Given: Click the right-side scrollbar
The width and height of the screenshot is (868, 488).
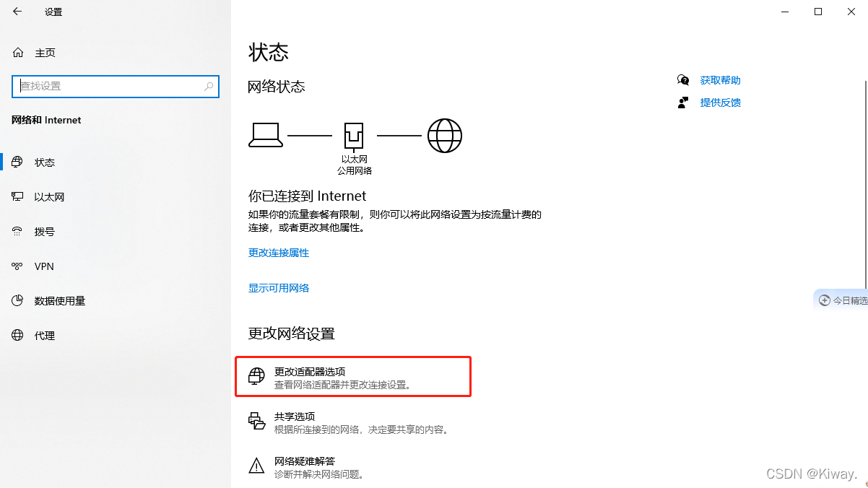Looking at the screenshot, I should click(x=864, y=180).
